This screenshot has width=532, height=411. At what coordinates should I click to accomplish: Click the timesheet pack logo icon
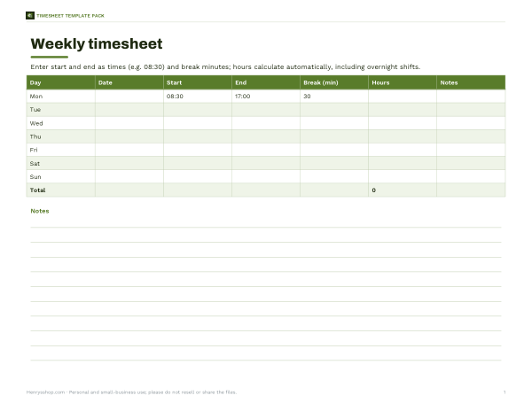pos(30,16)
